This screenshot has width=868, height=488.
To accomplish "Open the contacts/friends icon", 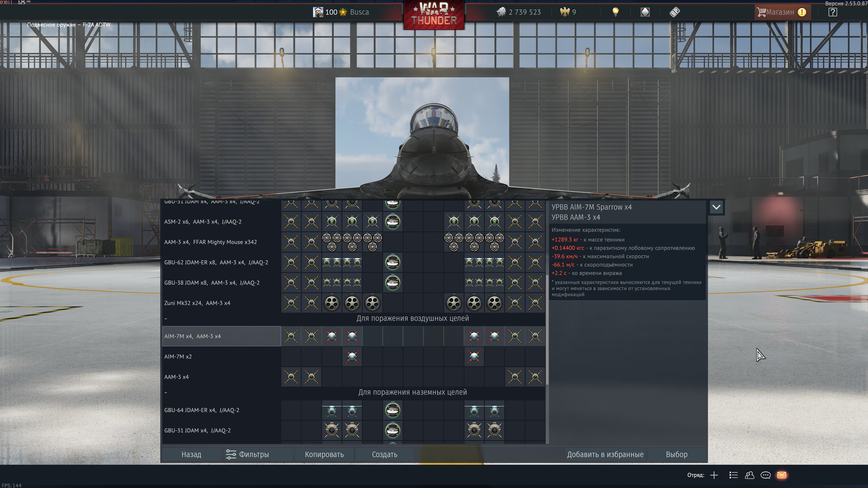I will (x=749, y=475).
